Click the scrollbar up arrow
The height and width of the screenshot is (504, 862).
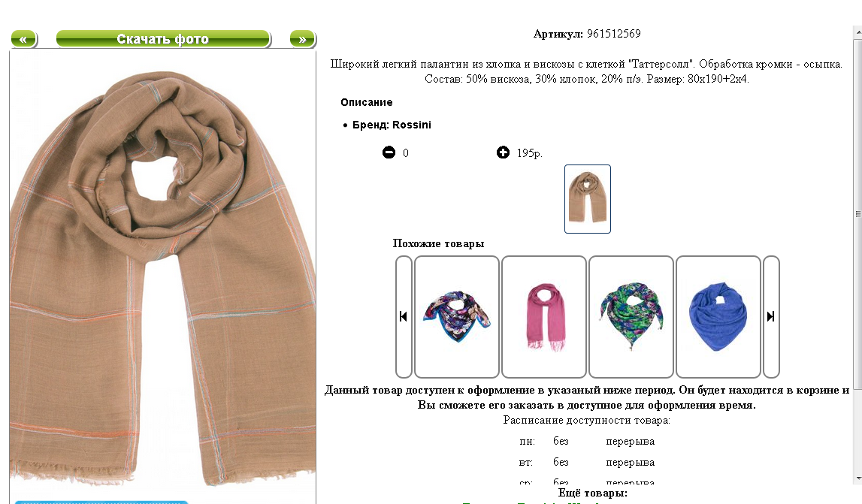click(857, 32)
